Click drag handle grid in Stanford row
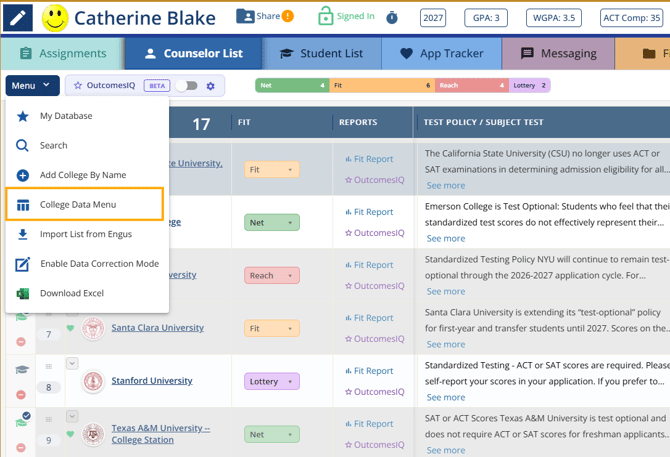This screenshot has width=670, height=457. click(x=49, y=366)
